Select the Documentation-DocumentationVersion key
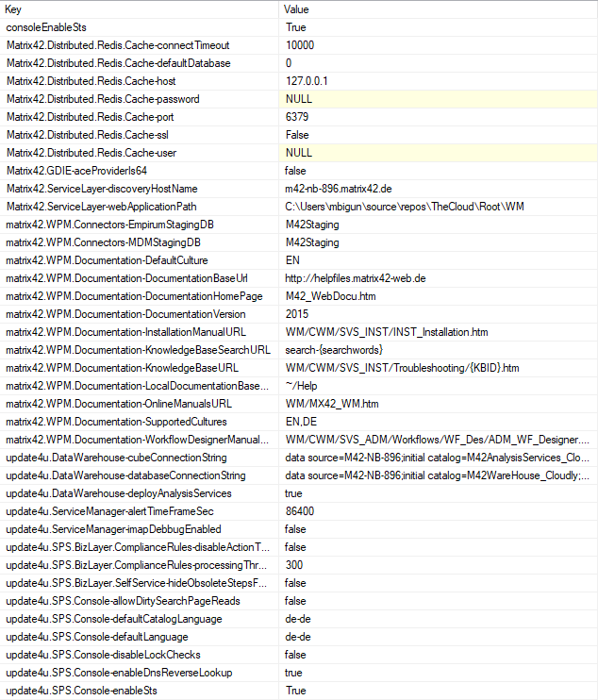This screenshot has height=700, width=598. 140,314
